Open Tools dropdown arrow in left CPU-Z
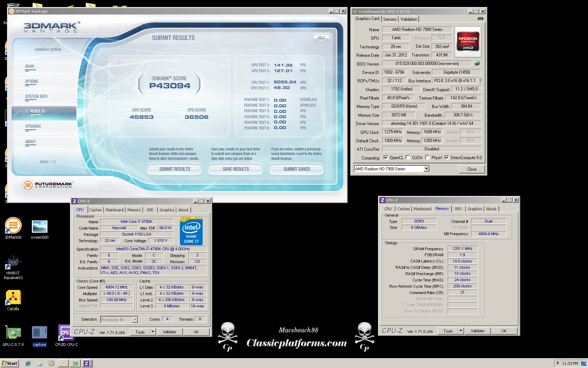 coord(153,332)
